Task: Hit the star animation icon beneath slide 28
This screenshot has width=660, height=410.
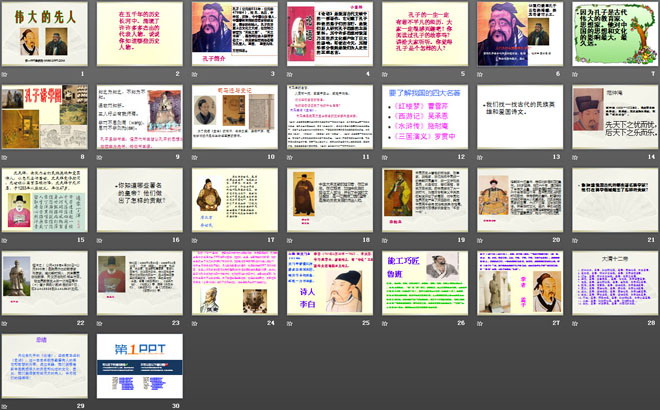Action: pyautogui.click(x=575, y=323)
